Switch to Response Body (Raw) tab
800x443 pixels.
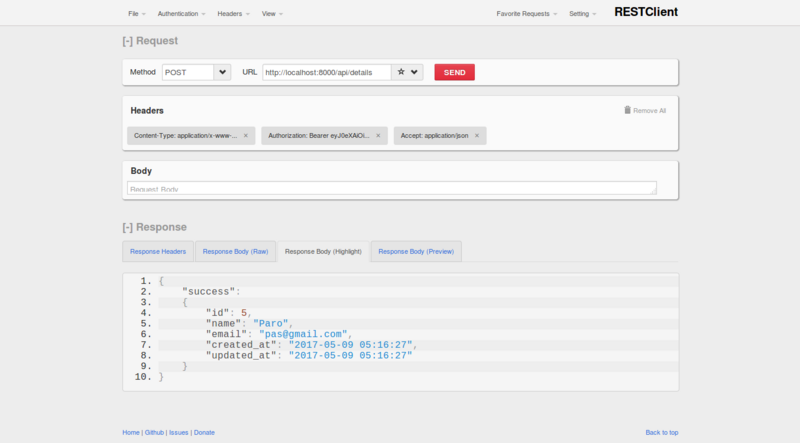point(235,252)
